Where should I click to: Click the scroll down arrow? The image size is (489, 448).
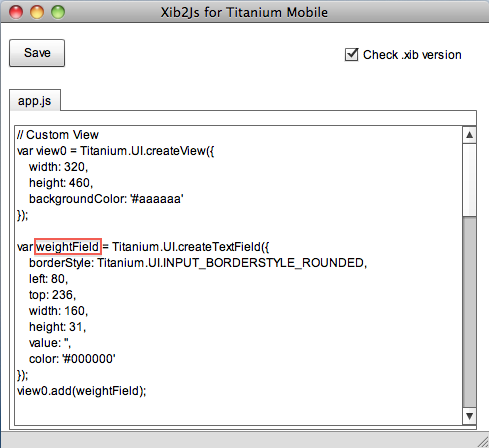469,416
